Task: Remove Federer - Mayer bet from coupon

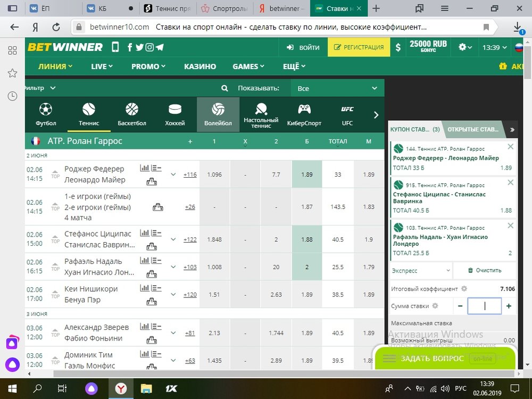Action: pyautogui.click(x=510, y=147)
